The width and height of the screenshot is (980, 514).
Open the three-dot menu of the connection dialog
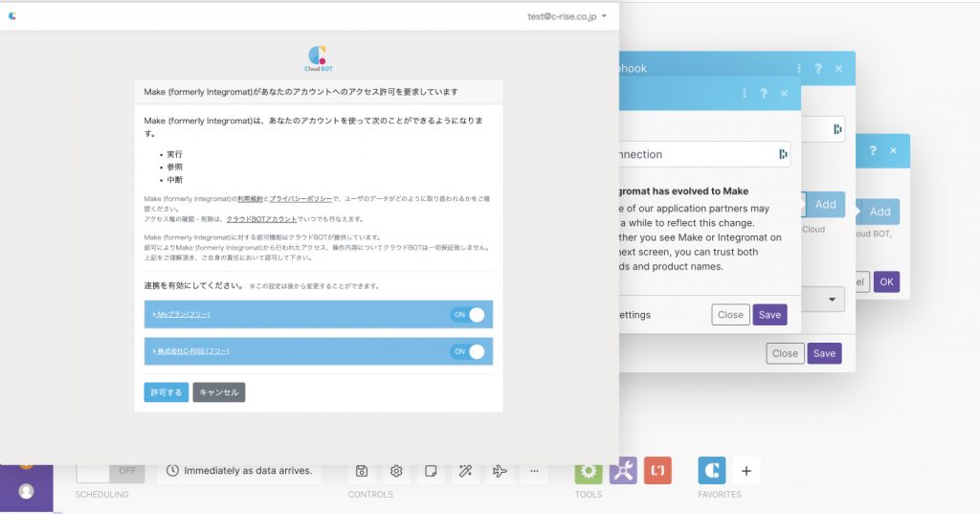(x=744, y=93)
